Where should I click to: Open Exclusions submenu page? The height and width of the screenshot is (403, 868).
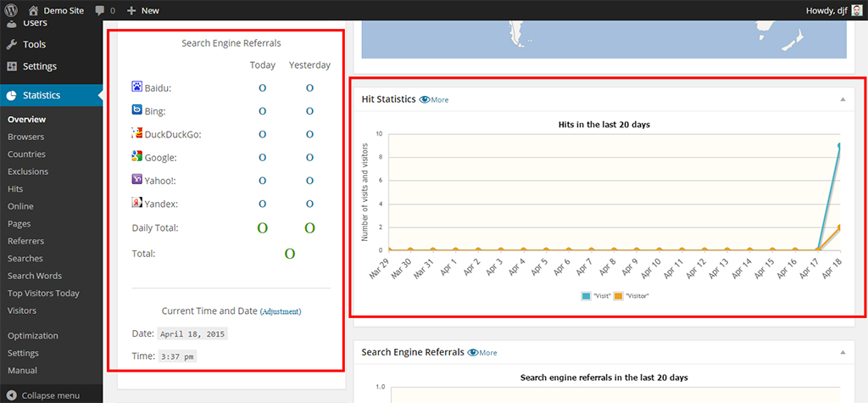point(28,171)
